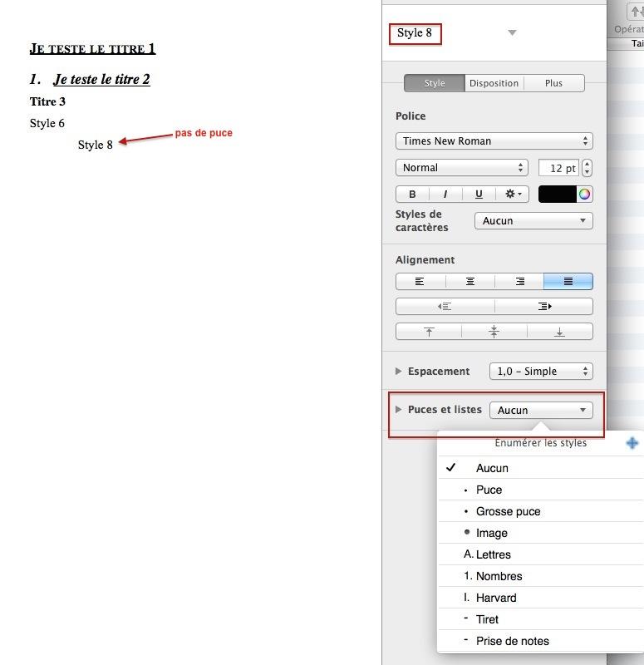Increase paragraph indent
Screen dimensions: 644x665
pos(543,307)
